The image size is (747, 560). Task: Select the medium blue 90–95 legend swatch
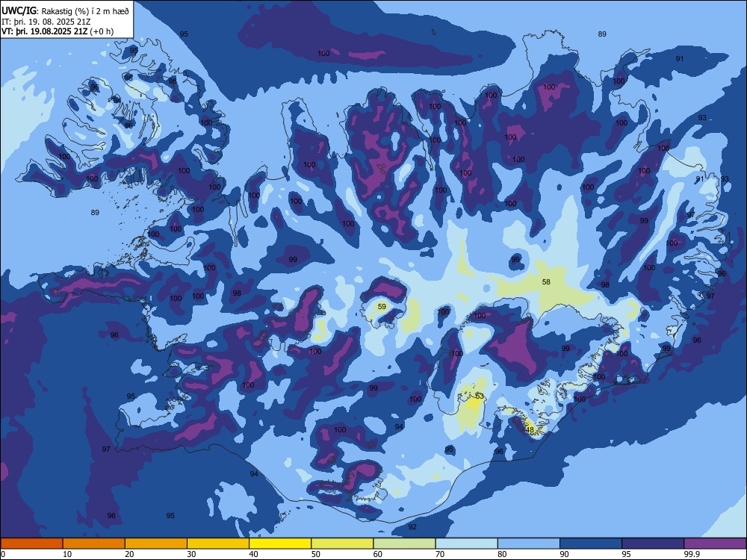591,544
